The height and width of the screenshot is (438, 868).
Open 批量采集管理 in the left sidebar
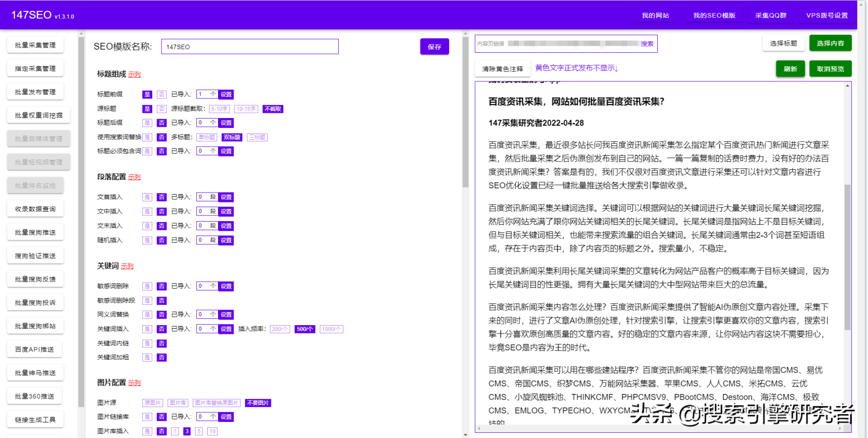click(x=35, y=45)
